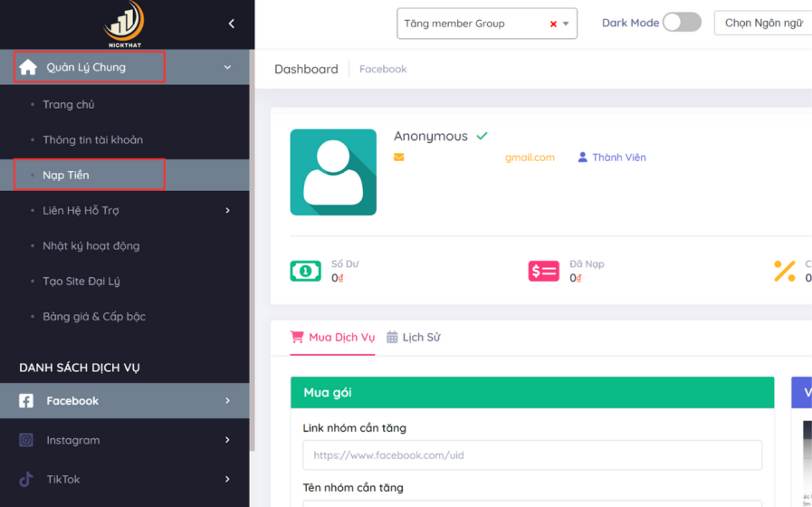Collapse the Quản Lý Chung menu section
The height and width of the screenshot is (507, 812).
tap(227, 67)
